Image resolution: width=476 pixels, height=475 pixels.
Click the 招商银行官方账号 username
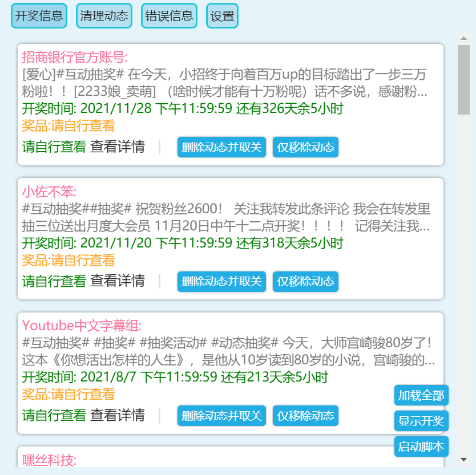click(75, 58)
